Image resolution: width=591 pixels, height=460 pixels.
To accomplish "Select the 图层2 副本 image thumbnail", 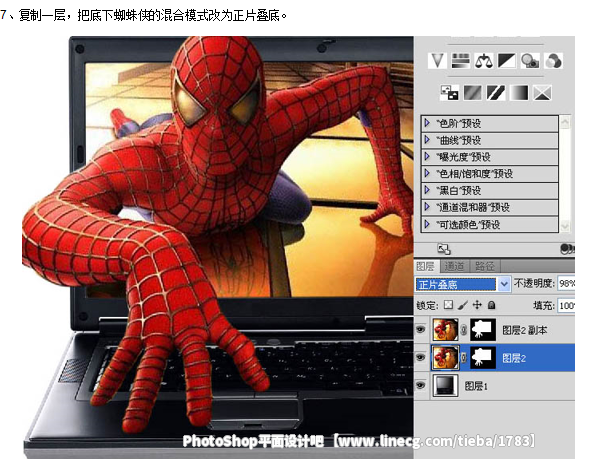I will 445,330.
